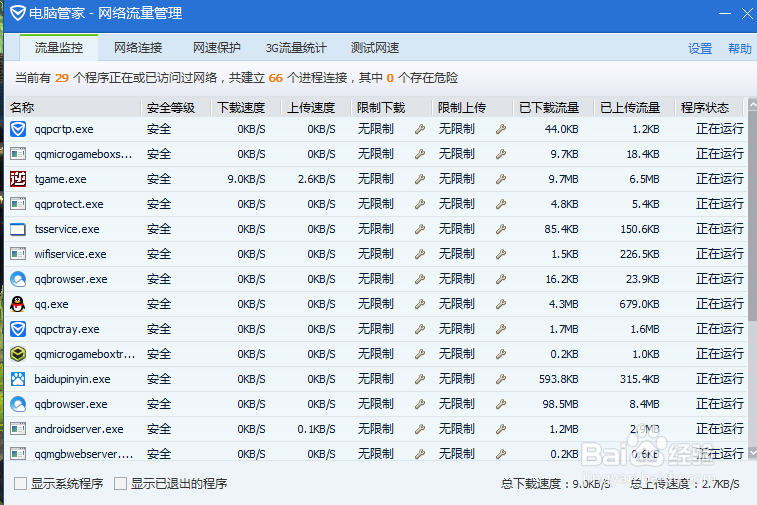Viewport: 757px width, 505px height.
Task: Click wrench for tgame.exe download limit
Action: click(x=420, y=179)
